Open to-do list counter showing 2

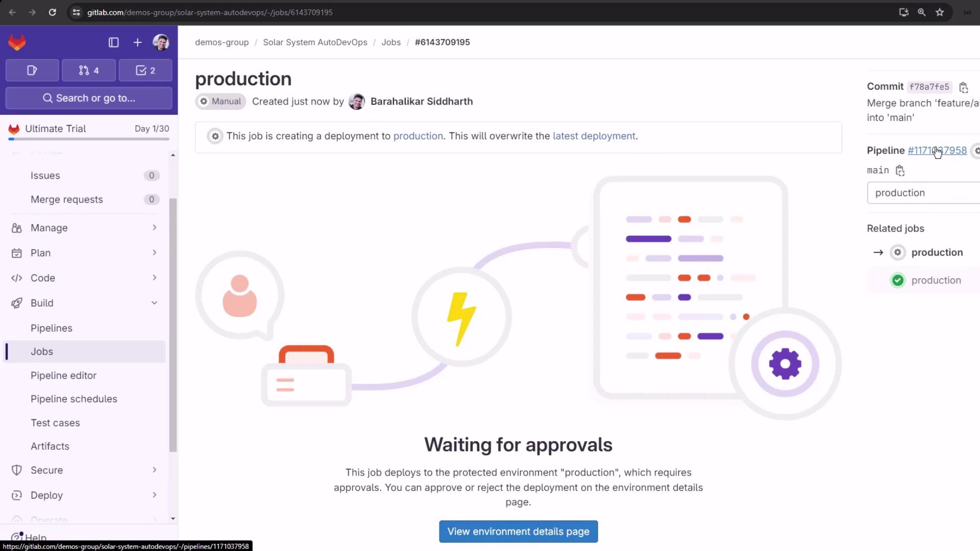[x=145, y=70]
